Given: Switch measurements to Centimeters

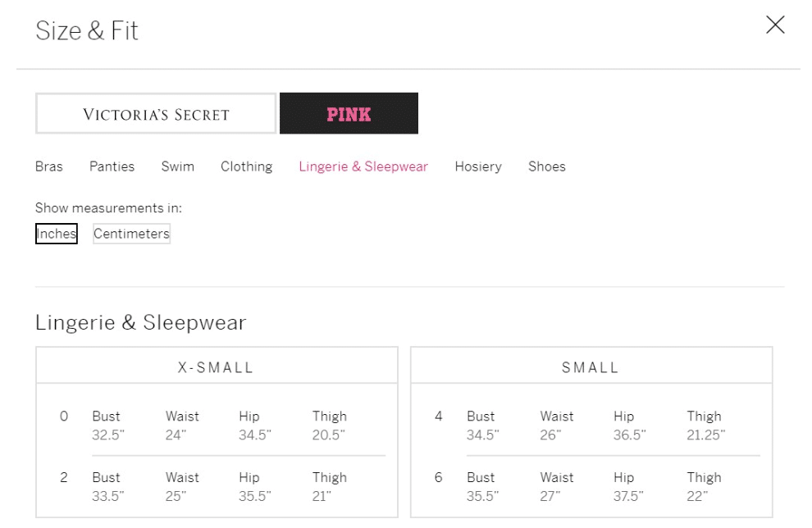Looking at the screenshot, I should (x=131, y=234).
